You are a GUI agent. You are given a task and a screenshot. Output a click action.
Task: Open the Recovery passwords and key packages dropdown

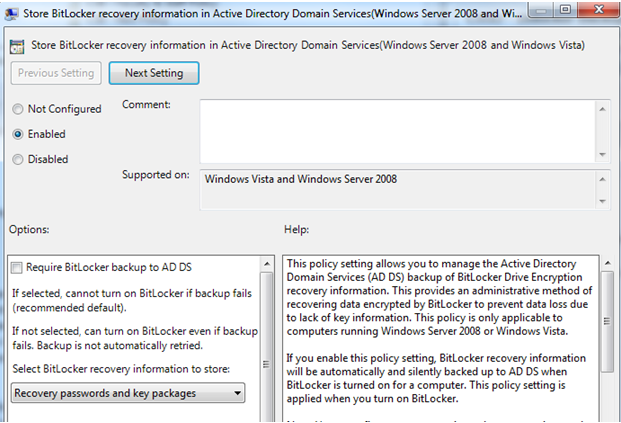click(128, 393)
